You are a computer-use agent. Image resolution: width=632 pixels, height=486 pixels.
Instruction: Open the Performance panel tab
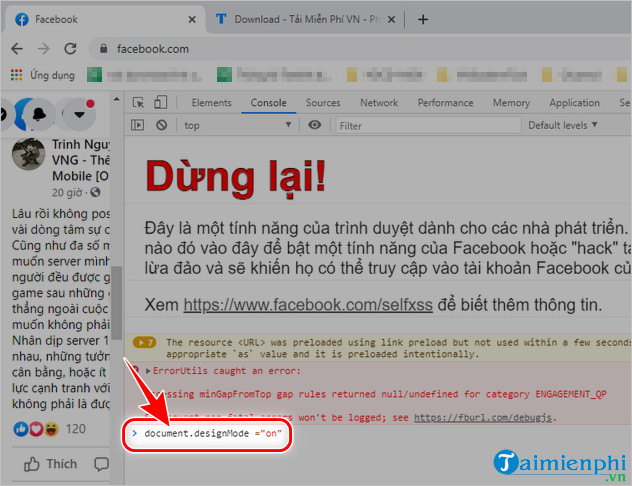(445, 103)
